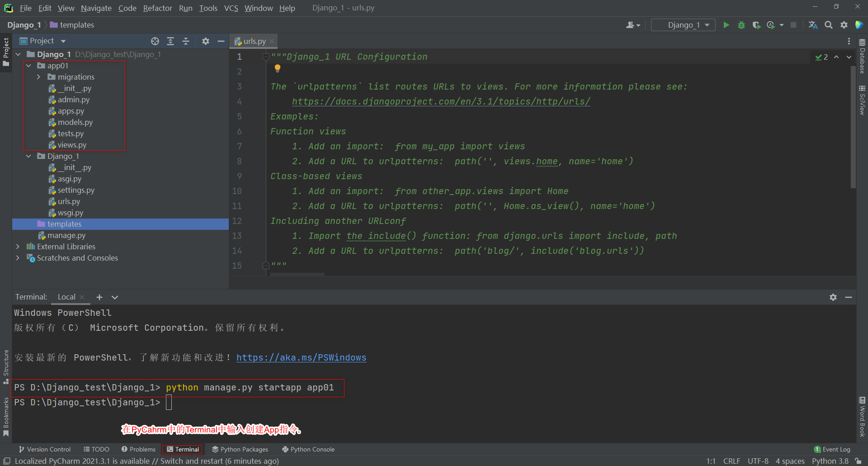
Task: Click the editor horizontal scrollbar thumb
Action: click(297, 274)
